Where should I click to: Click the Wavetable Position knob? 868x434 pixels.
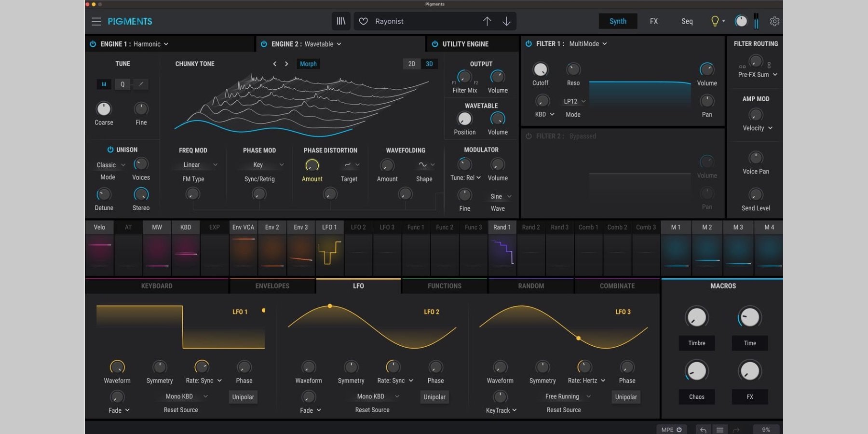(x=464, y=119)
